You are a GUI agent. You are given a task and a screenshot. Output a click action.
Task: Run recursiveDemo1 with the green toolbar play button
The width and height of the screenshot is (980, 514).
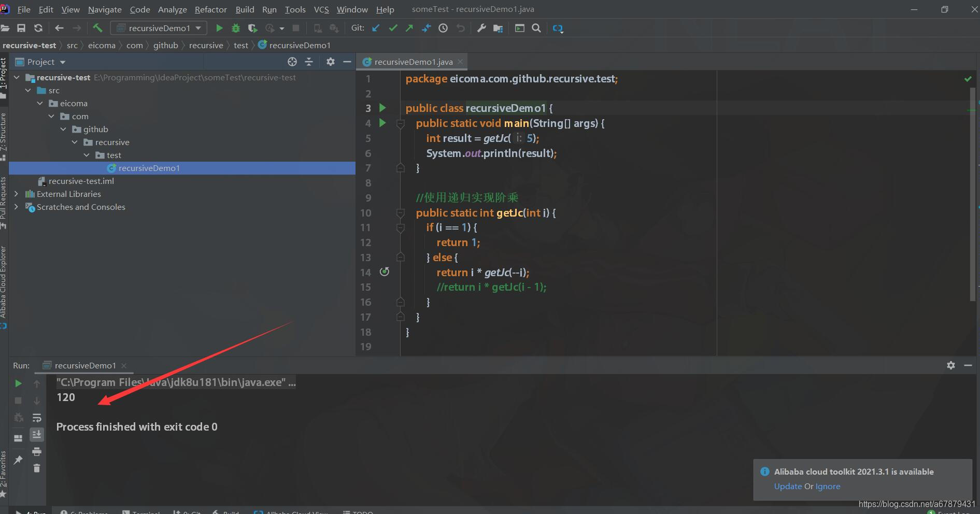point(219,28)
